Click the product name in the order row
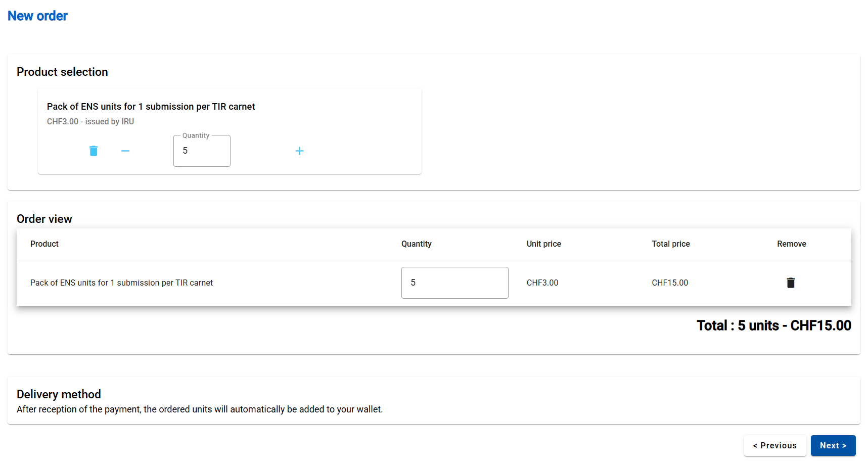 (x=121, y=283)
